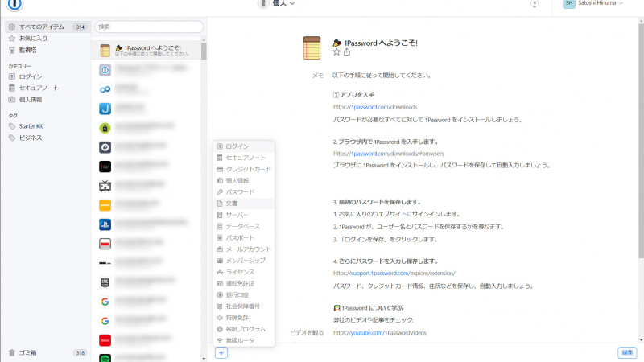
Task: Click the text 以下の手順に従って開始してください。
Action: (382, 76)
